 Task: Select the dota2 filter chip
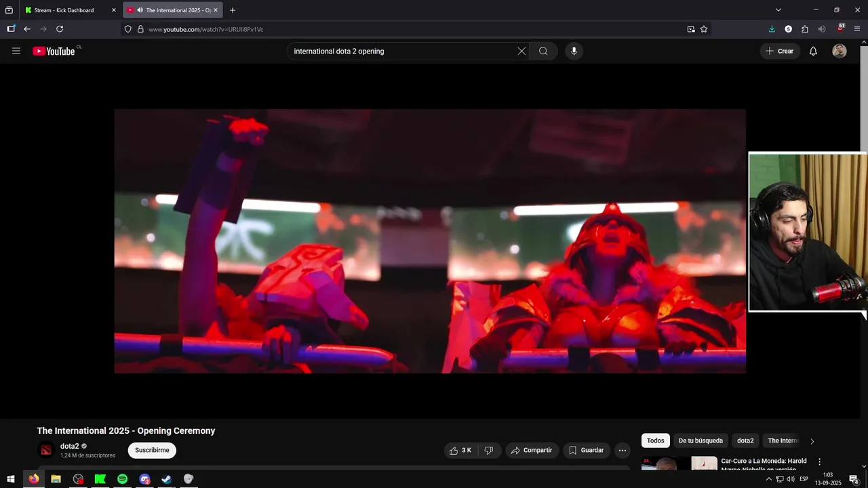point(745,441)
